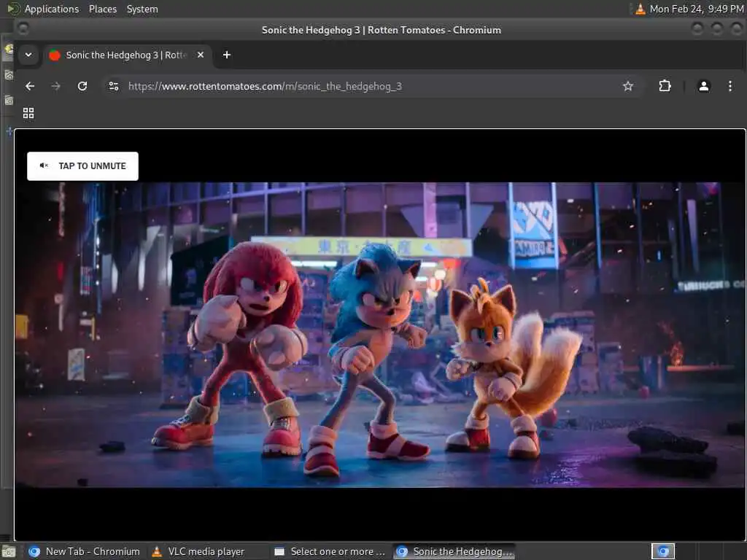Open the System menu
This screenshot has height=560, width=747.
click(x=142, y=9)
